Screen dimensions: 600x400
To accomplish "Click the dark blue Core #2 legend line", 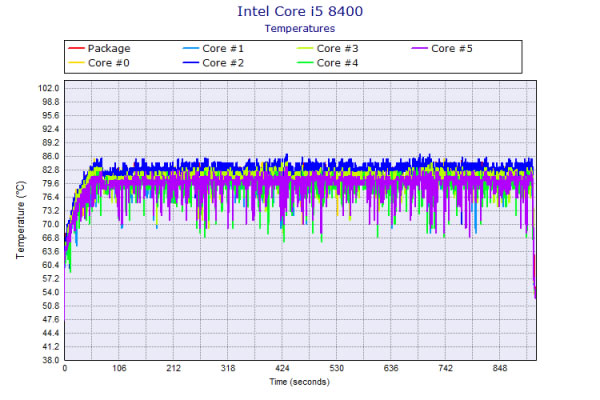I will 191,63.
